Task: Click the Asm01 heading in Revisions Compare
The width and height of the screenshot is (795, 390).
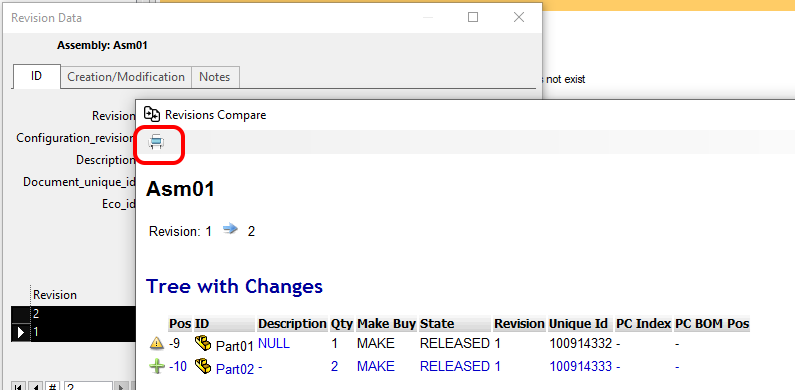Action: [180, 189]
